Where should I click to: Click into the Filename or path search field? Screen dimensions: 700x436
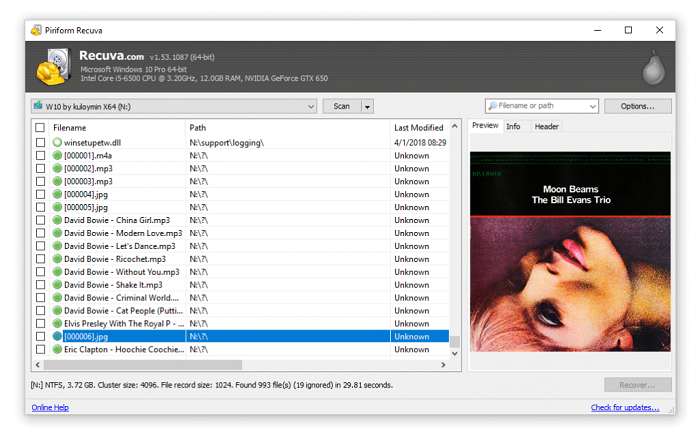pyautogui.click(x=541, y=106)
